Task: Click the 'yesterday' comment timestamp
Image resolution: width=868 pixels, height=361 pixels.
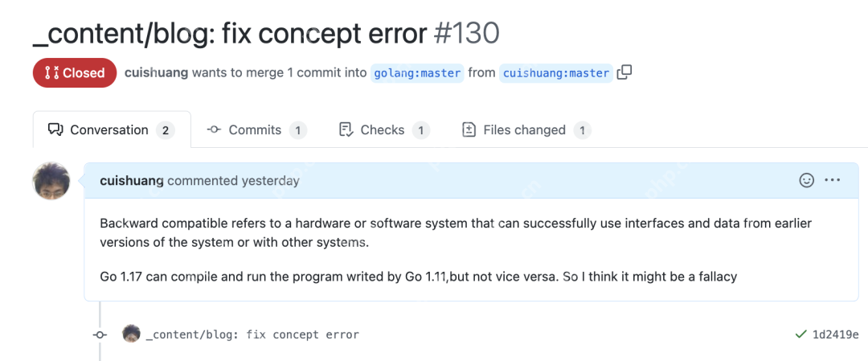Action: (x=270, y=181)
